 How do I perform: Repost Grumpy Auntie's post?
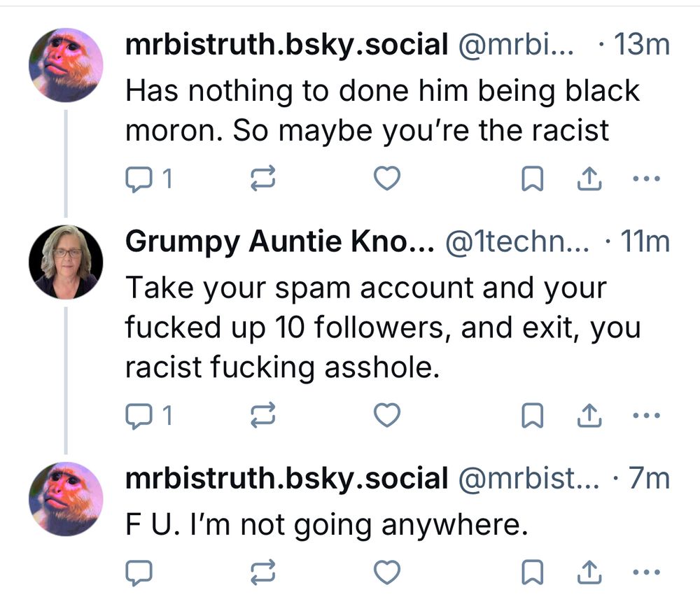click(262, 416)
